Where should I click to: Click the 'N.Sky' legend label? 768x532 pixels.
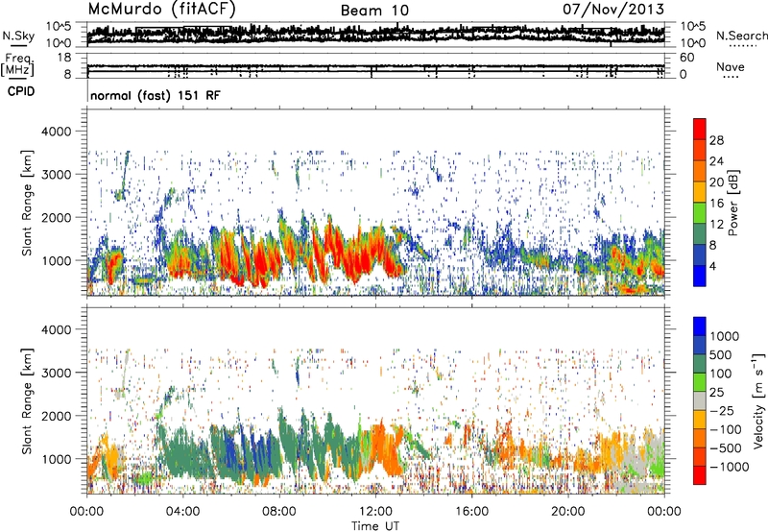[18, 36]
